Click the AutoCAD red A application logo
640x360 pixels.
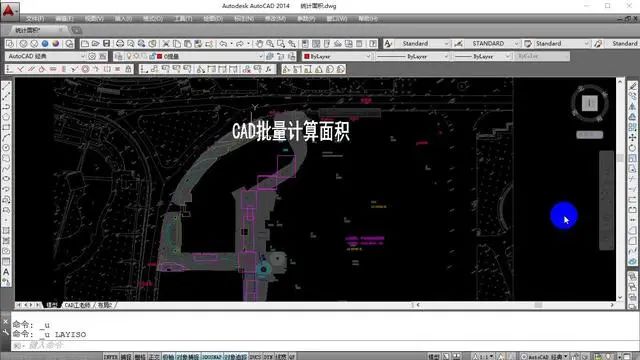9,11
